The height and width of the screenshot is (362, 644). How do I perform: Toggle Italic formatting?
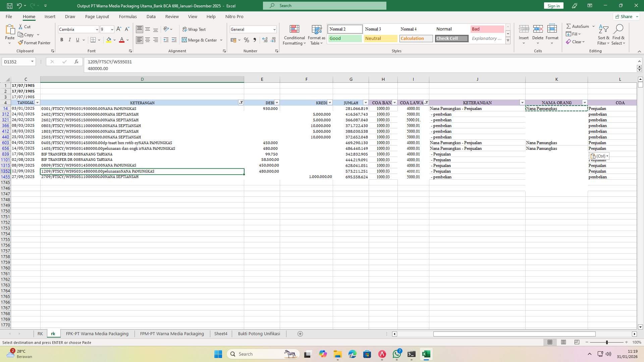[70, 40]
